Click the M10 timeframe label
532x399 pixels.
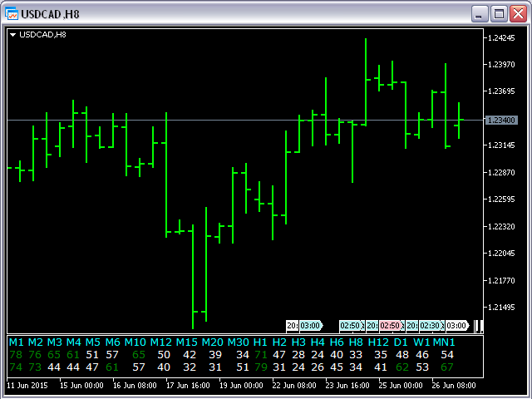click(x=135, y=342)
